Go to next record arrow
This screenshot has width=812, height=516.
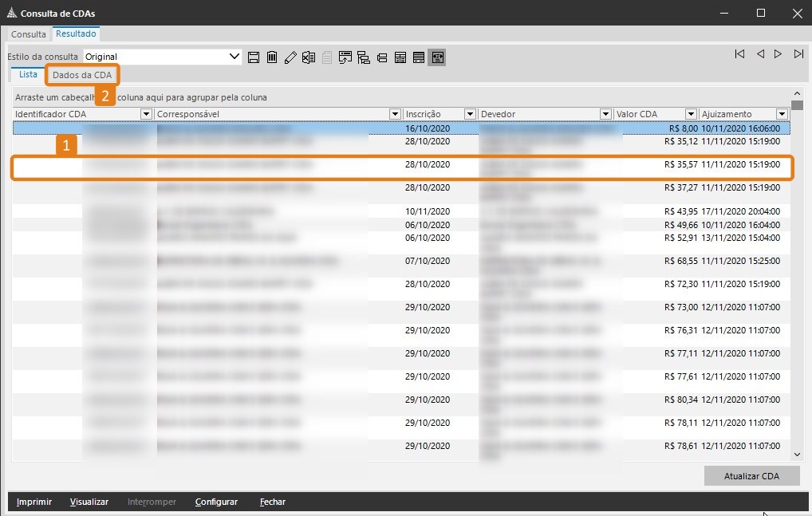point(778,54)
